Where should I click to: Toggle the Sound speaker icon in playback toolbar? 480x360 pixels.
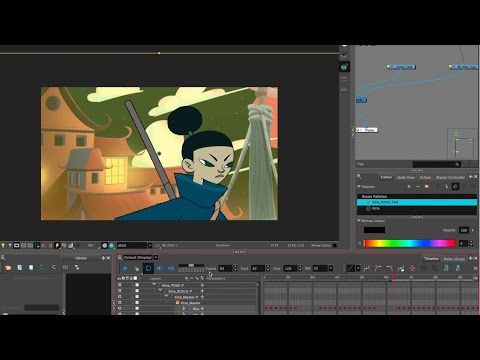click(159, 268)
